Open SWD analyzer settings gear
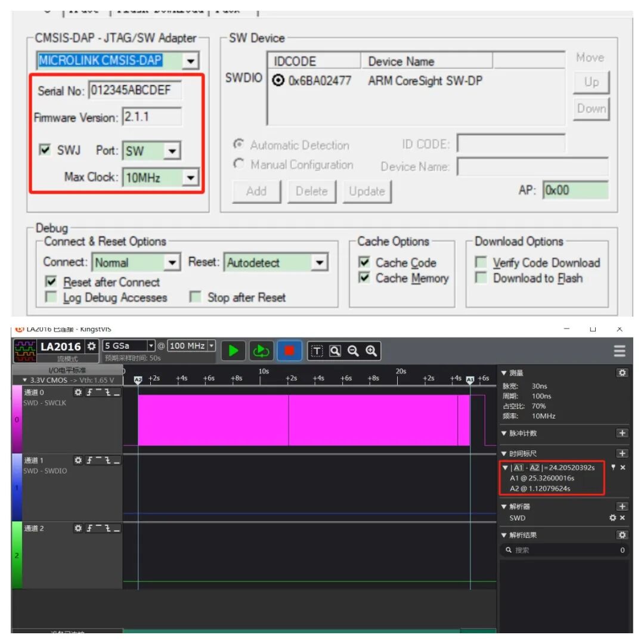The width and height of the screenshot is (644, 644). point(613,518)
